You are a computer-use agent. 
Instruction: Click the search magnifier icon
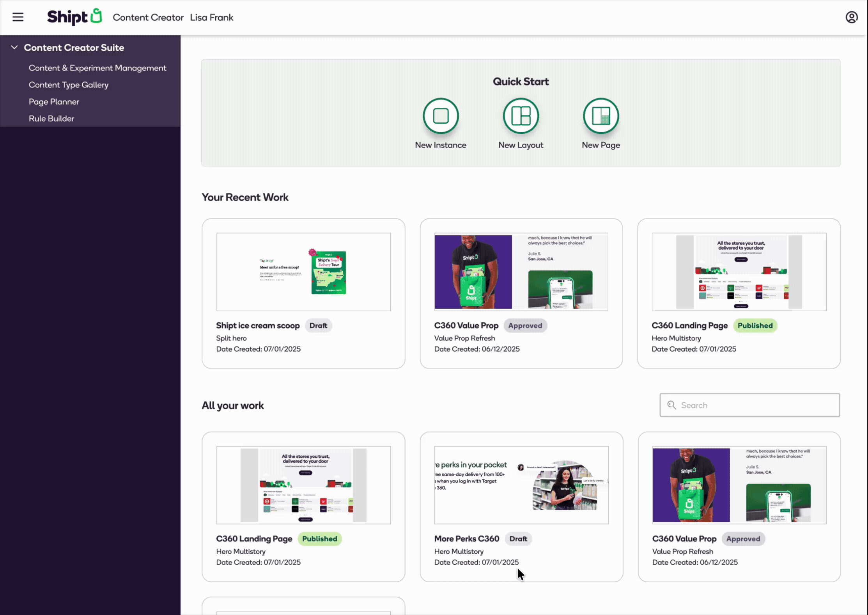click(671, 405)
